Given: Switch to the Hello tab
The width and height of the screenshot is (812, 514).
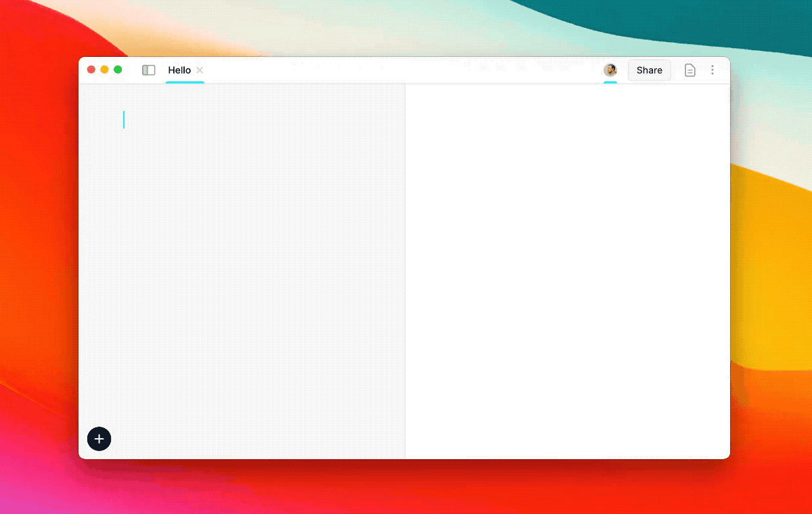Looking at the screenshot, I should coord(179,70).
